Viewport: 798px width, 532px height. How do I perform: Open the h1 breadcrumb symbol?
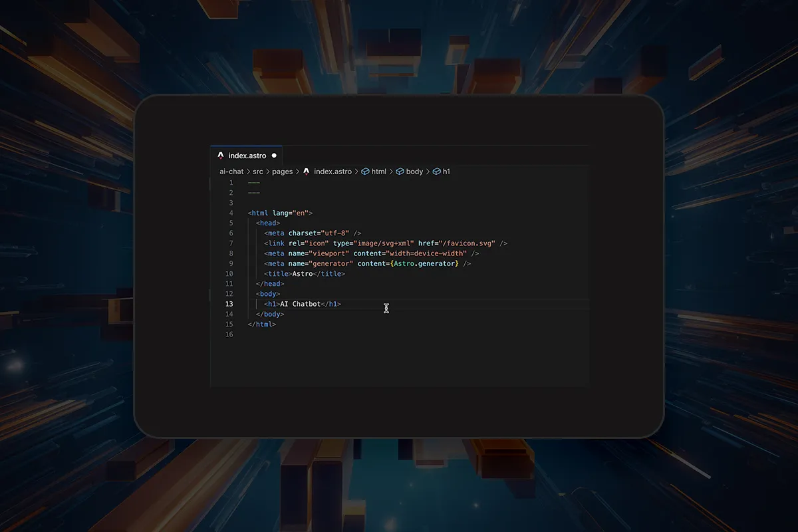click(x=442, y=172)
